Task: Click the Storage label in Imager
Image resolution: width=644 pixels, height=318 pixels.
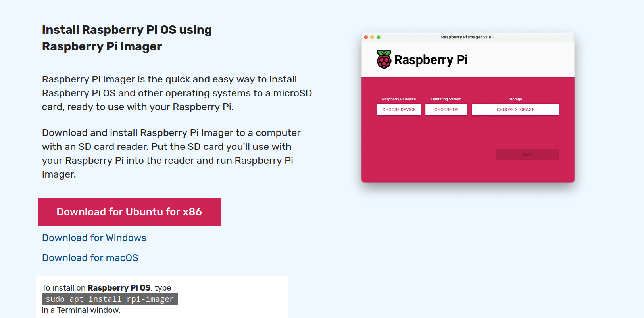Action: (x=515, y=99)
